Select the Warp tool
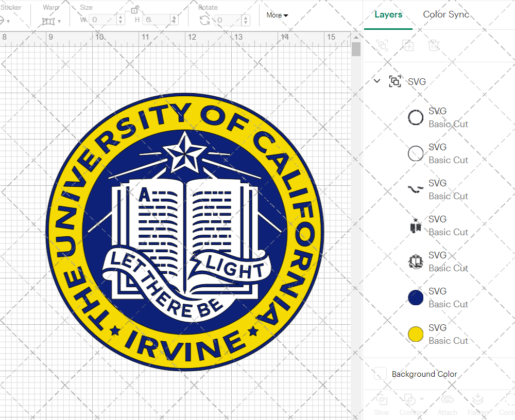The image size is (515, 420). pos(48,21)
